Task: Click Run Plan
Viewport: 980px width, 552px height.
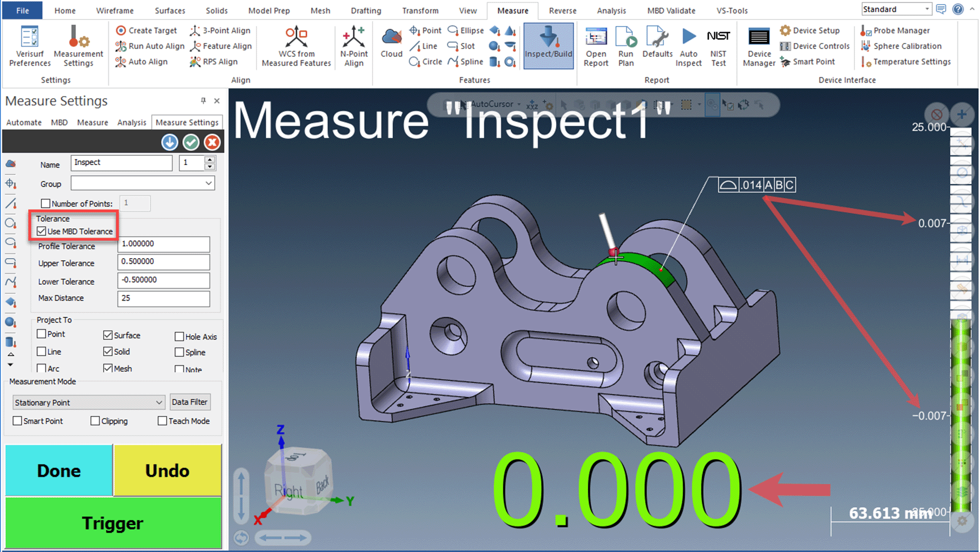Action: 626,46
